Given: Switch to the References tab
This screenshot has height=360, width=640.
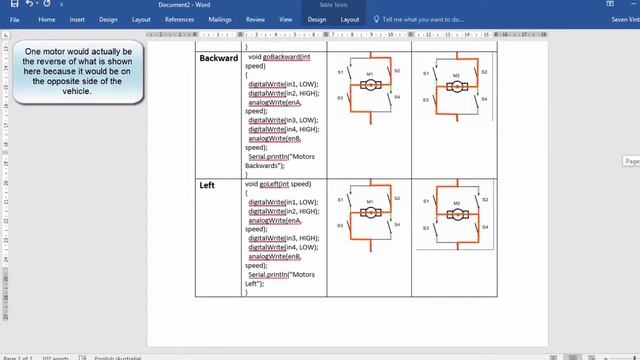Looking at the screenshot, I should 179,20.
